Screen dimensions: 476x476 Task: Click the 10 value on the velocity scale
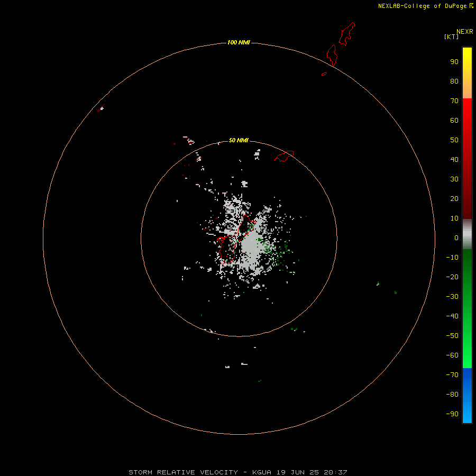(454, 218)
